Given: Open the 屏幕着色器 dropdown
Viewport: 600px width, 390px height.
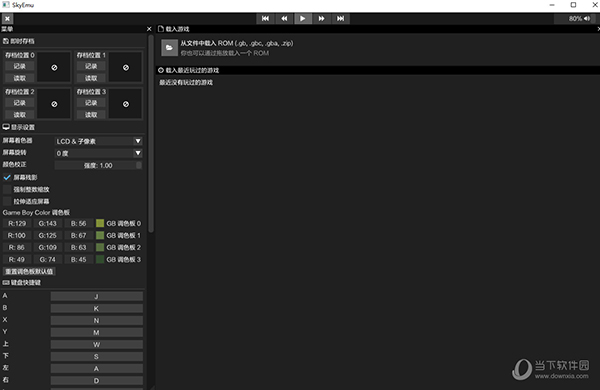Looking at the screenshot, I should [98, 141].
